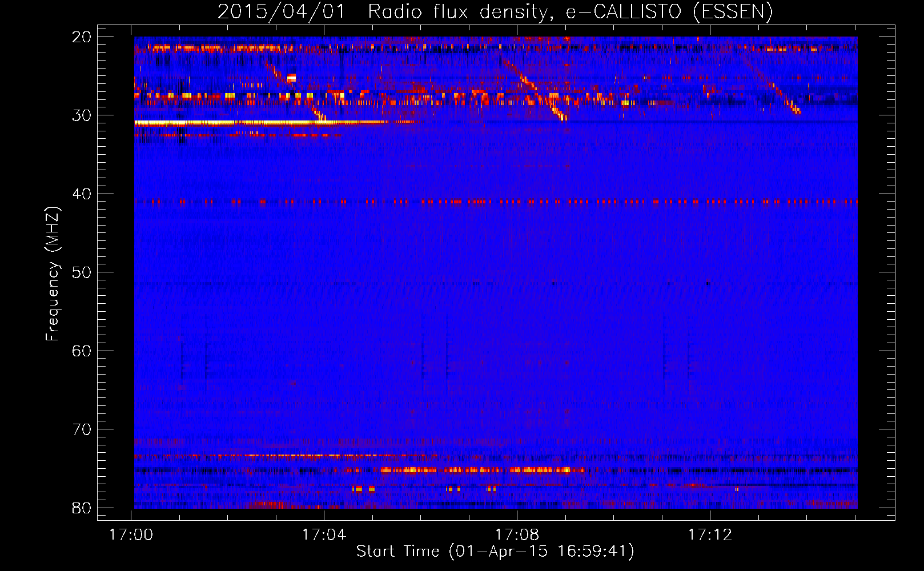Click the drifting burst ending near 17:09 at 30 MHz
924x571 pixels.
(535, 90)
